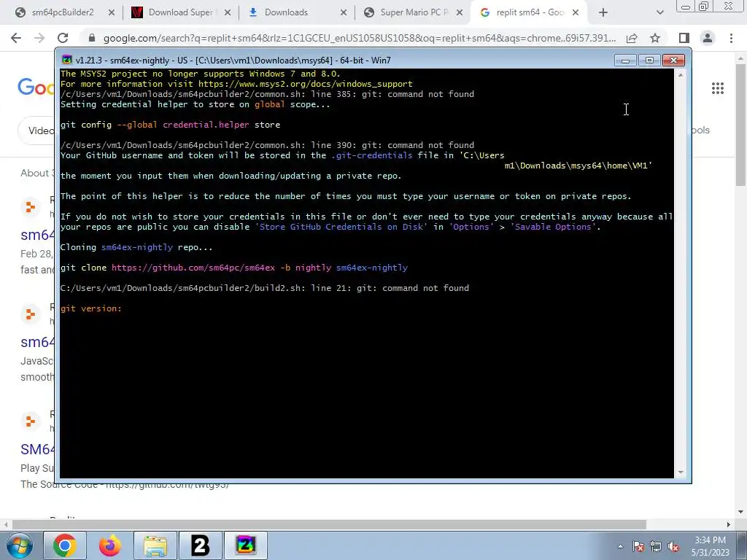Open the Chrome three-dot menu
The height and width of the screenshot is (560, 747).
[731, 38]
